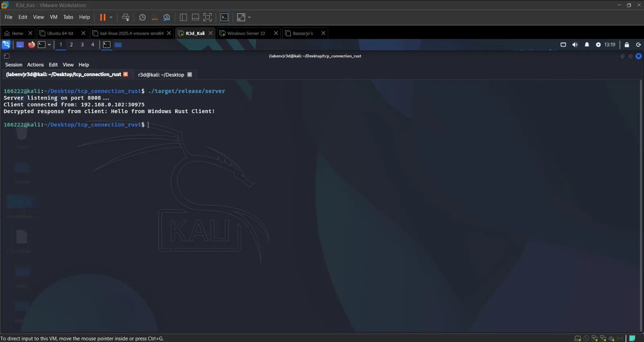
Task: Click the pause VM button
Action: (103, 17)
